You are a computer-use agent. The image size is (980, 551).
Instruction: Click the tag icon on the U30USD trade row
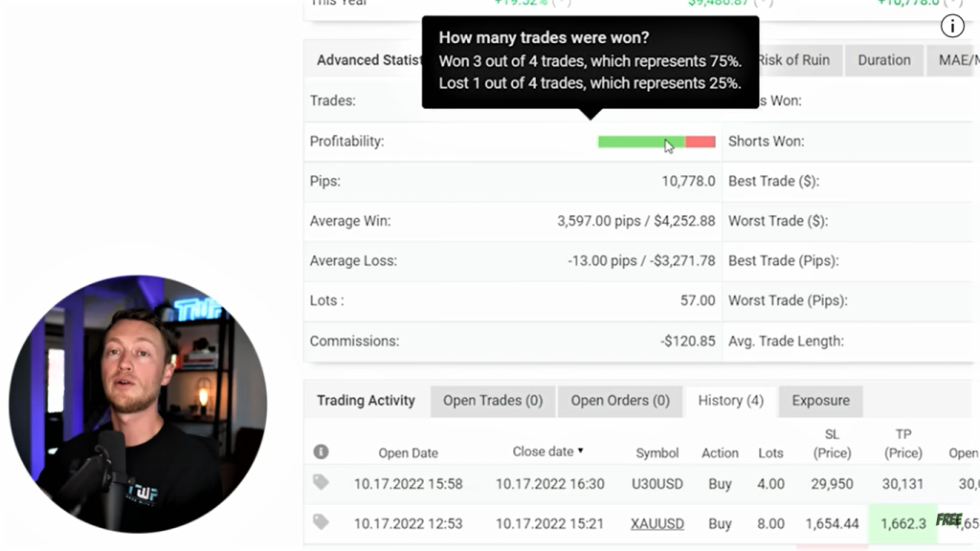[x=321, y=483]
